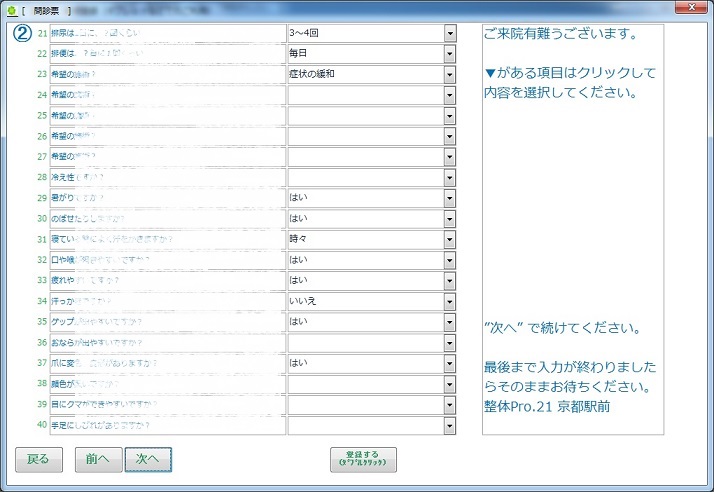Open dropdown arrow on row 39 目にクマ
The height and width of the screenshot is (492, 714).
click(450, 405)
